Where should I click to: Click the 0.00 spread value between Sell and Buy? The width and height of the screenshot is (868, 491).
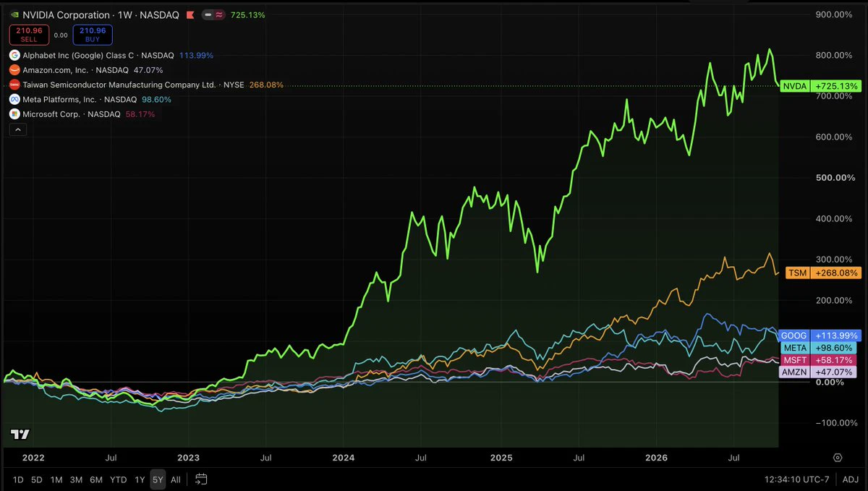61,35
